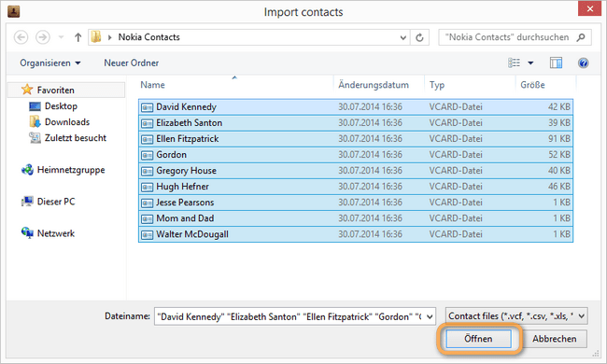
Task: Refresh the Nokia Contacts folder
Action: click(x=419, y=37)
